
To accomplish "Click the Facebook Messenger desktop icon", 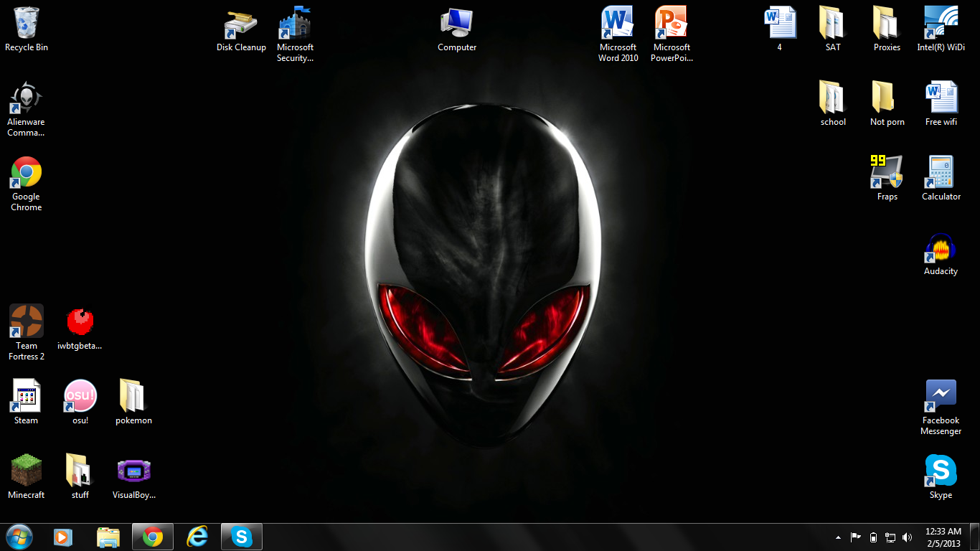I will click(x=941, y=396).
